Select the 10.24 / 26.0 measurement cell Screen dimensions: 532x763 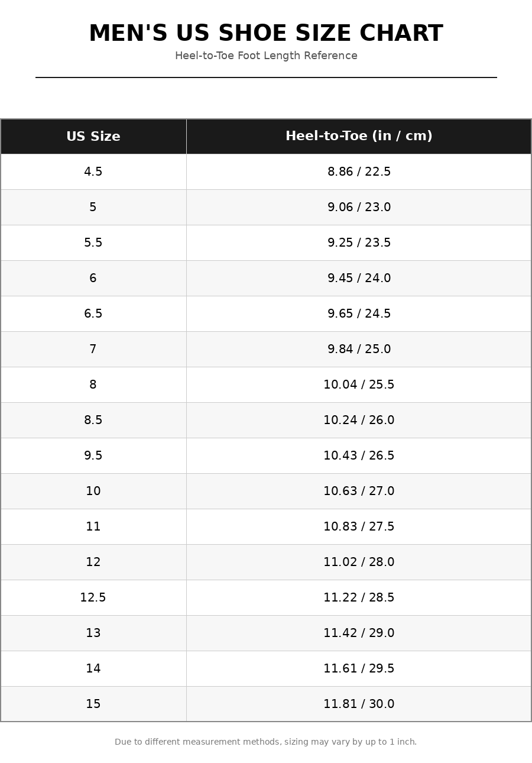(x=359, y=421)
